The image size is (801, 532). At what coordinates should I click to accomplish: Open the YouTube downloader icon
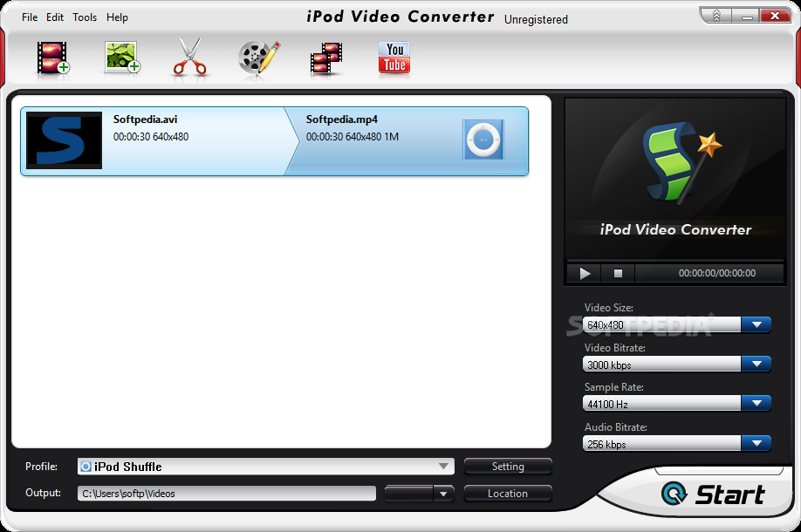pos(394,58)
